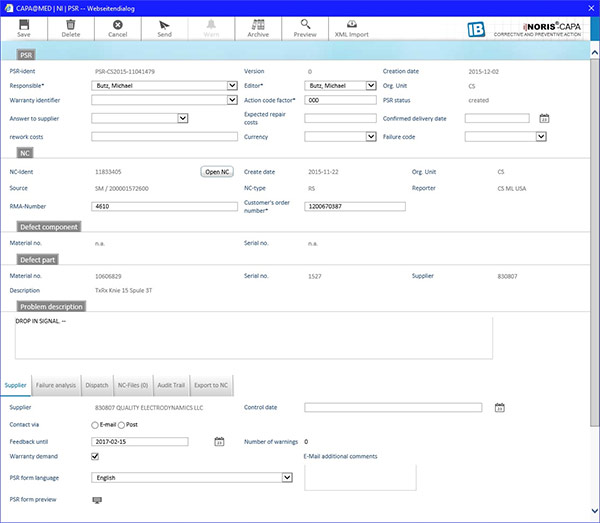
Task: Click the scrollbar up arrow
Action: (x=595, y=53)
